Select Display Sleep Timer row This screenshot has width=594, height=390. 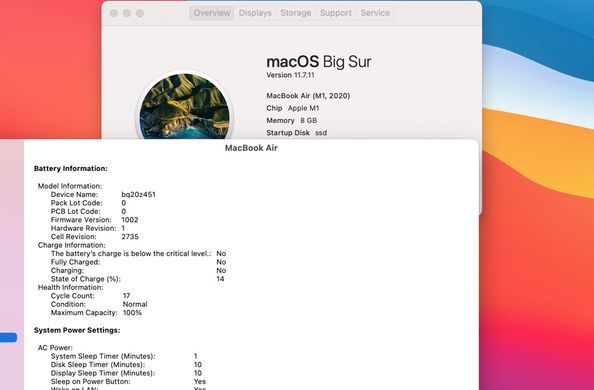click(126, 373)
